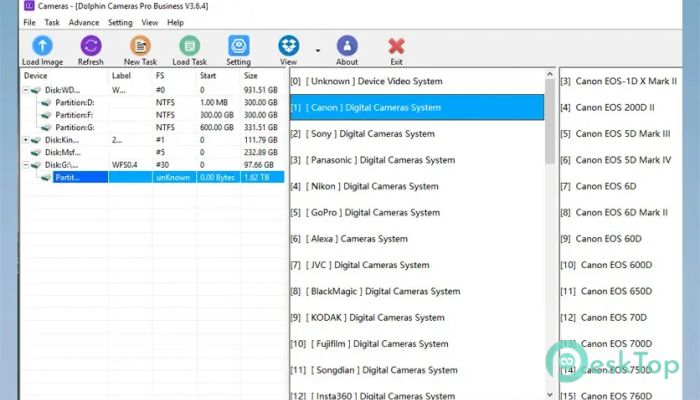This screenshot has width=700, height=400.
Task: Click the selected Partit... drive icon
Action: [46, 178]
